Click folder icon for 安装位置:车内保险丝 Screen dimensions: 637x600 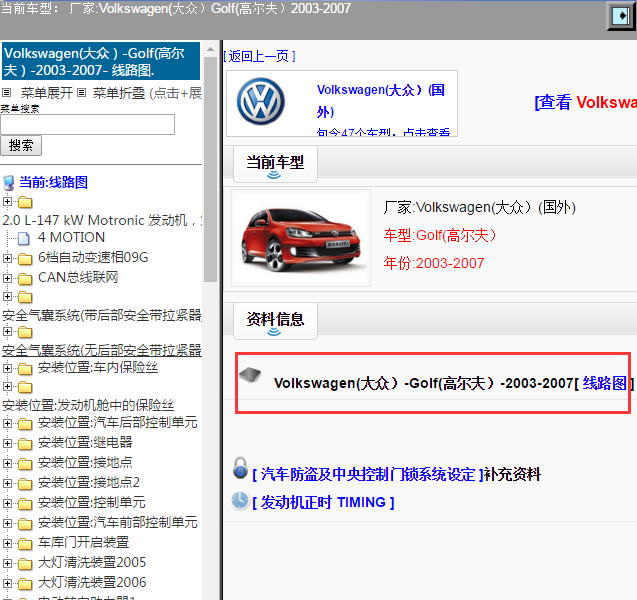(25, 369)
